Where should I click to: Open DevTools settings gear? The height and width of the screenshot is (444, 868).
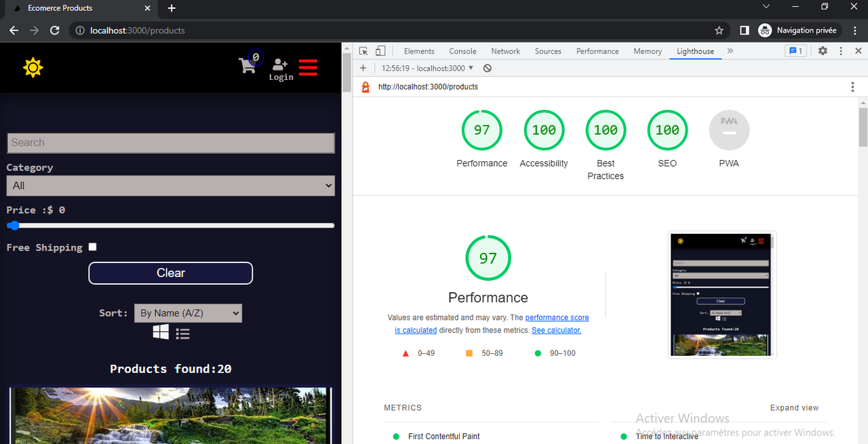pos(823,51)
